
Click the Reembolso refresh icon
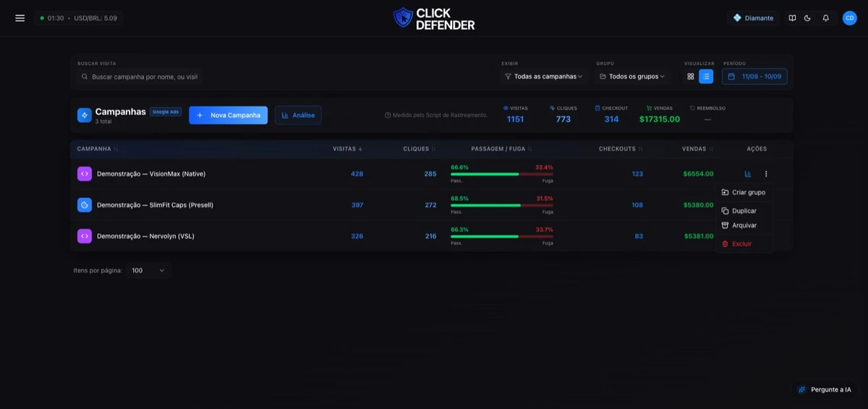692,108
